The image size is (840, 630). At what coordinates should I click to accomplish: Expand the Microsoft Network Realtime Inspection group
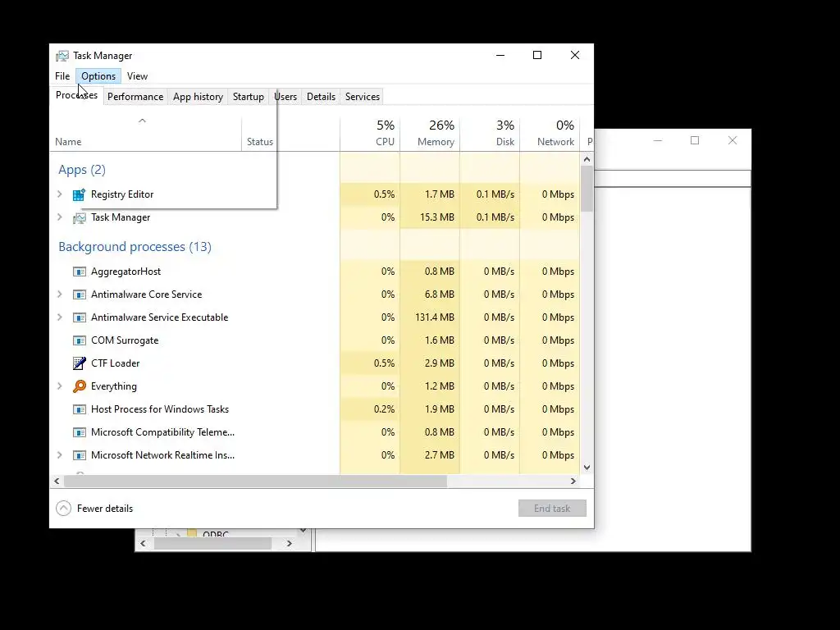click(60, 455)
